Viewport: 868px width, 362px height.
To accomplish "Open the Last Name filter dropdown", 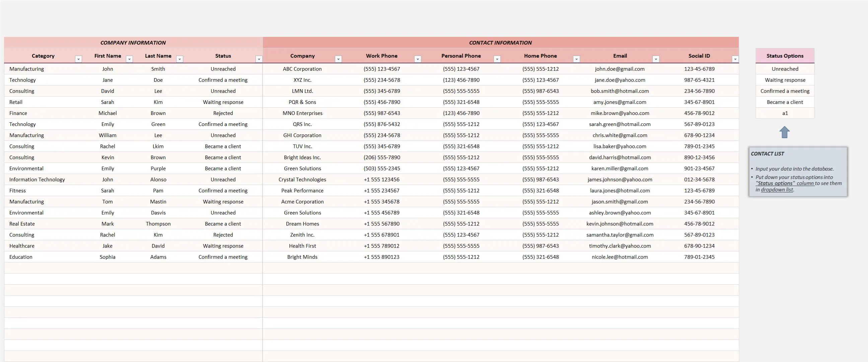I will point(179,59).
